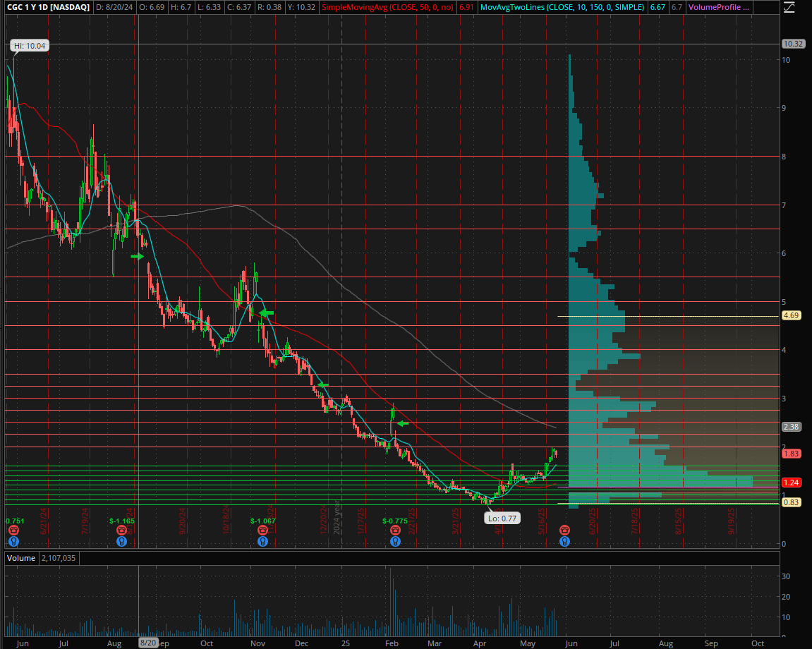
Task: Click the 4.69 yellow price tag
Action: pos(791,315)
